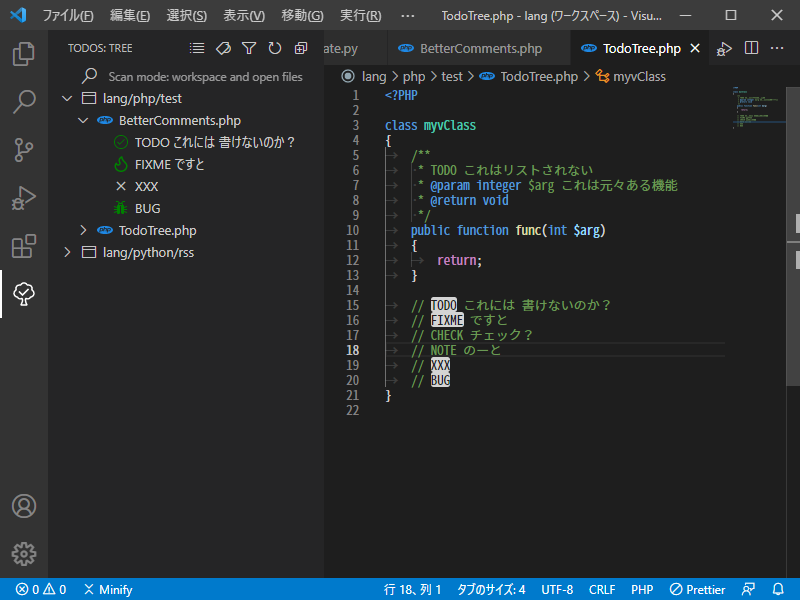Open the Source Control view

(23, 150)
